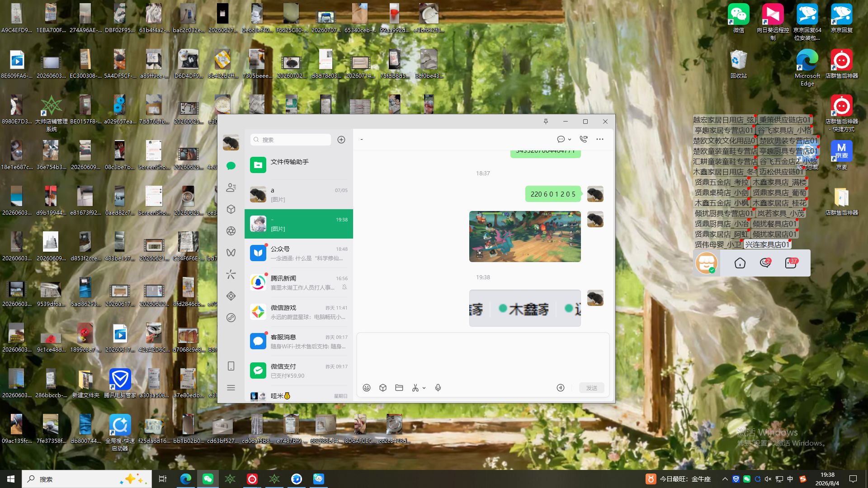Select the 向日葵远程控制 desktop icon
Viewport: 868px width, 488px height.
click(x=773, y=22)
